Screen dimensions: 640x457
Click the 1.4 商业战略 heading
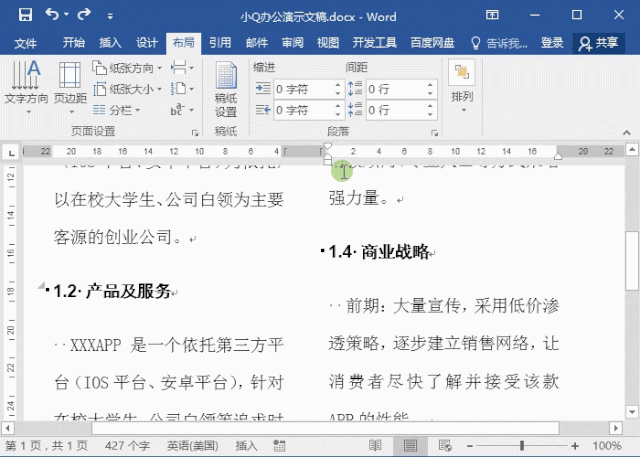(379, 252)
